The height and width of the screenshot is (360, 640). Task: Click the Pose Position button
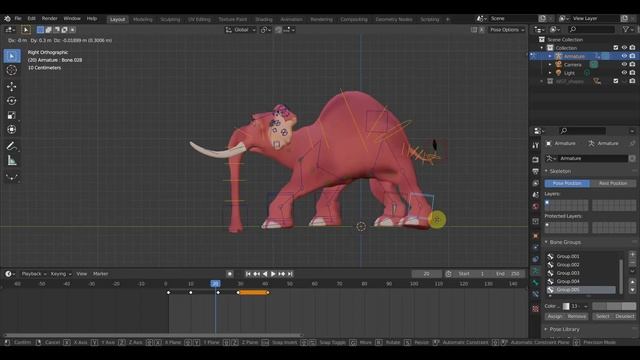pos(567,183)
